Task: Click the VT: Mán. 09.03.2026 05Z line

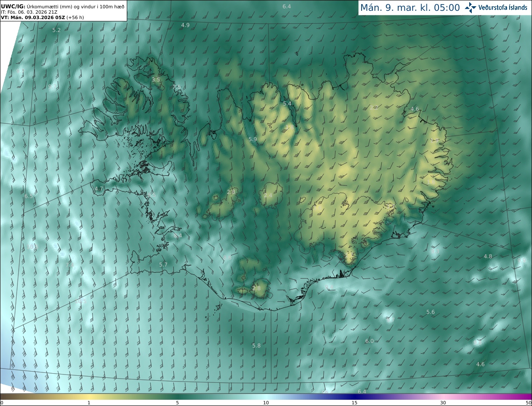Action: tap(42, 17)
